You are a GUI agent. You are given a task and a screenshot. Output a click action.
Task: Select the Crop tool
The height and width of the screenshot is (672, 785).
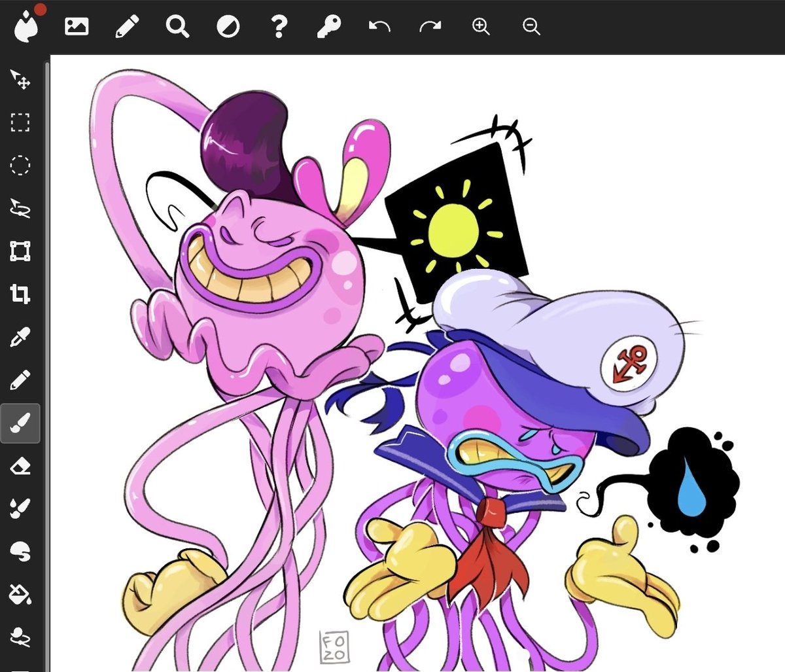click(x=20, y=294)
